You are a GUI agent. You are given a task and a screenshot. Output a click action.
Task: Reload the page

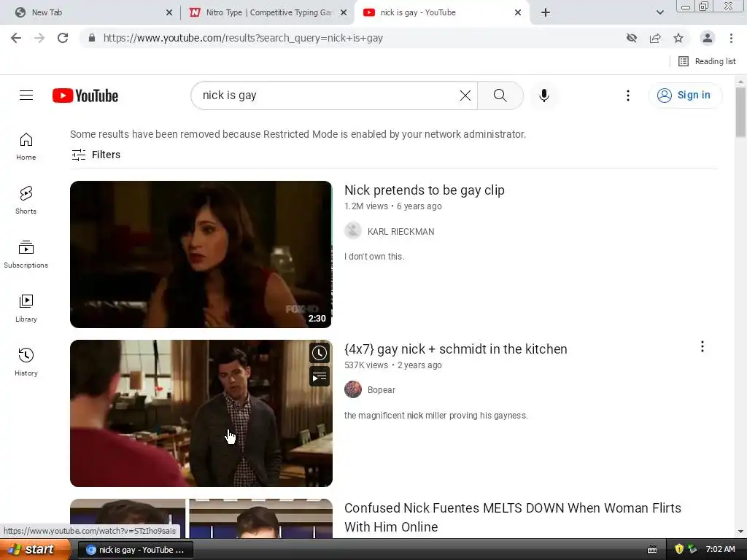click(x=63, y=38)
